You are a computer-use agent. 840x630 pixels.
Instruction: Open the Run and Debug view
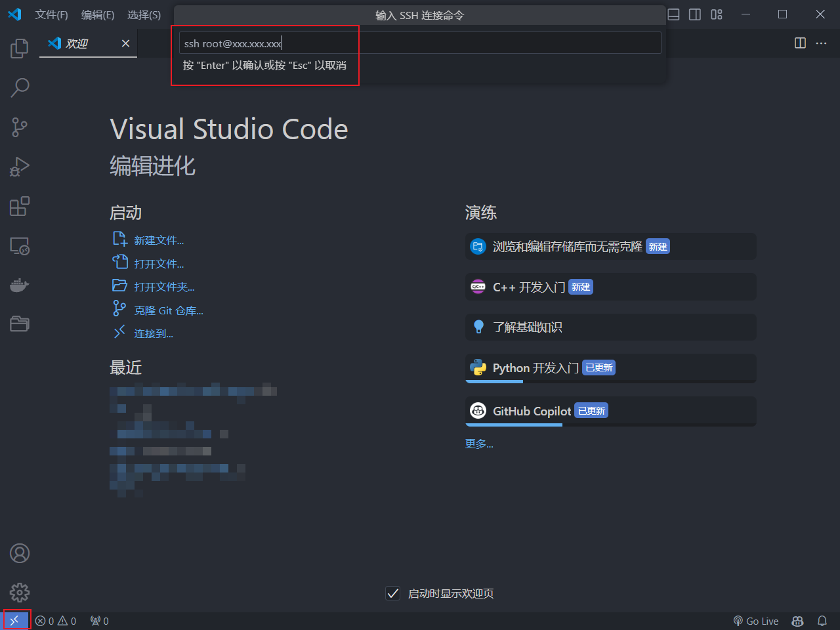tap(20, 167)
